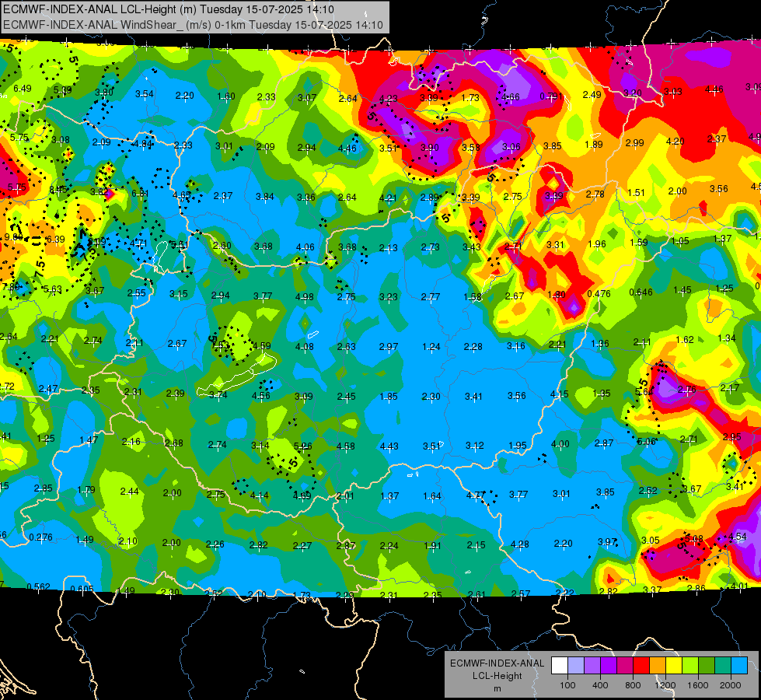Screen dimensions: 761x700
Task: Click the wind shear value 4.59
Action: click(x=262, y=346)
